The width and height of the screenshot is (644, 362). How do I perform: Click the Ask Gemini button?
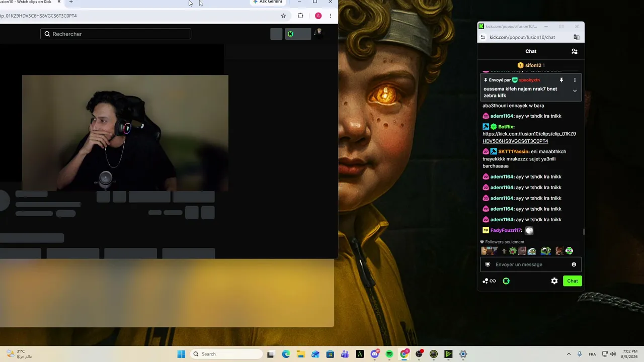tap(267, 2)
